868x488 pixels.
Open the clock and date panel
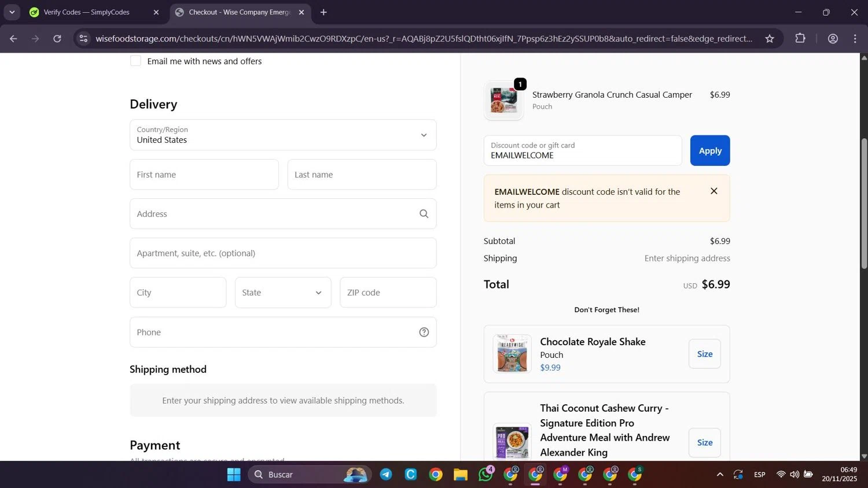[x=840, y=475]
